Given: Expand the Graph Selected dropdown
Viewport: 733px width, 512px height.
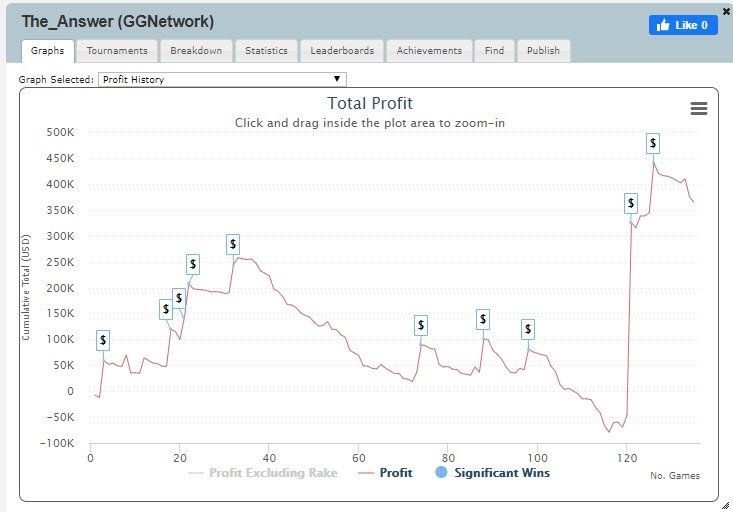Looking at the screenshot, I should tap(222, 79).
